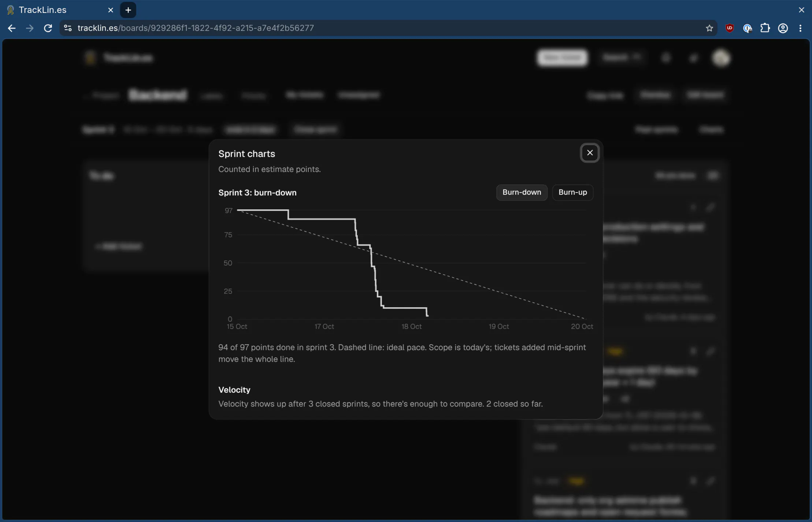Screen dimensions: 812x522
Task: Click the Sprint 3: burn-down heading
Action: pyautogui.click(x=257, y=193)
